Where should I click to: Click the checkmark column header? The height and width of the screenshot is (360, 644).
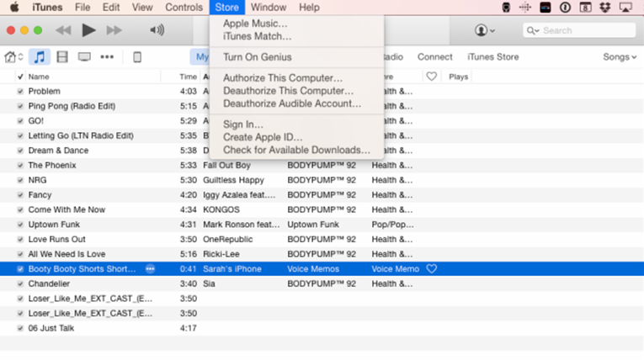click(x=20, y=77)
